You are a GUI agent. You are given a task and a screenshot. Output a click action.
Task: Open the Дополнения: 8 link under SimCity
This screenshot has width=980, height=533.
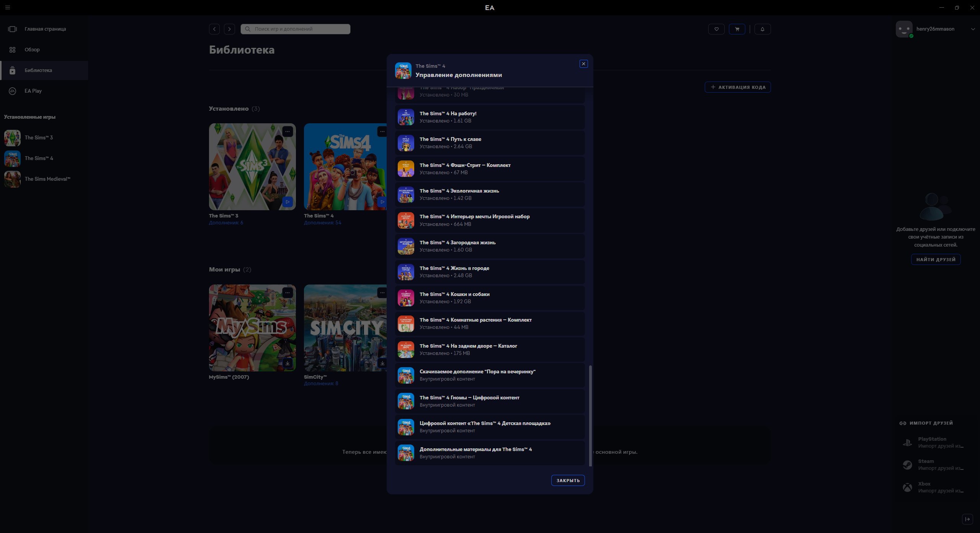tap(321, 384)
